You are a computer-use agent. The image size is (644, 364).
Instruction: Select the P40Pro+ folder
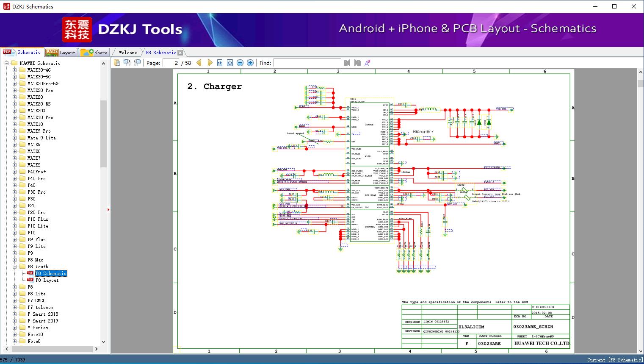(x=37, y=172)
